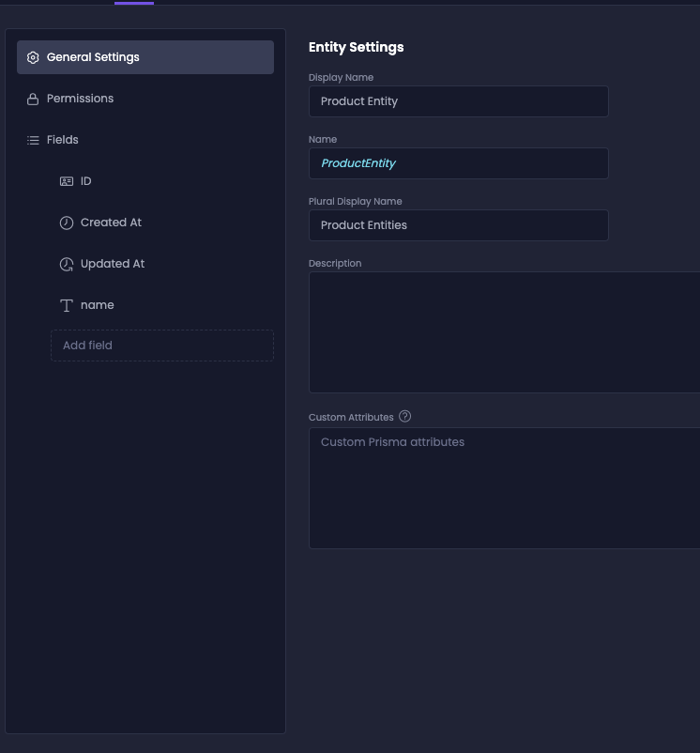Click the Plural Display Name input
The width and height of the screenshot is (700, 753).
(x=459, y=225)
